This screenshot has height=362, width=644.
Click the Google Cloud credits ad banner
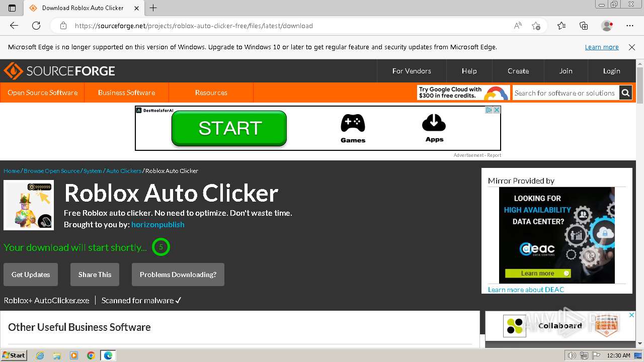pos(463,93)
